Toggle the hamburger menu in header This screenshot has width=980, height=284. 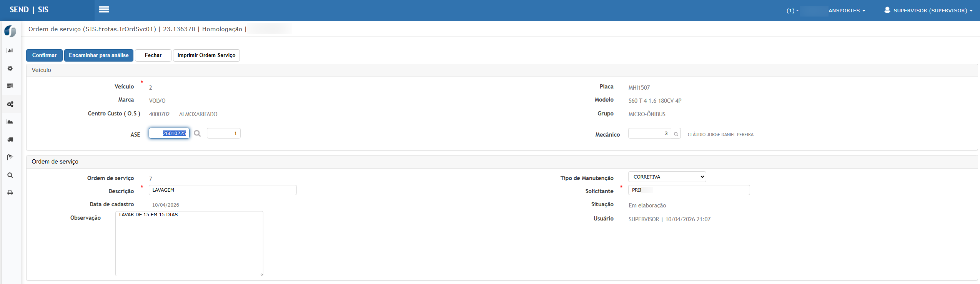104,10
